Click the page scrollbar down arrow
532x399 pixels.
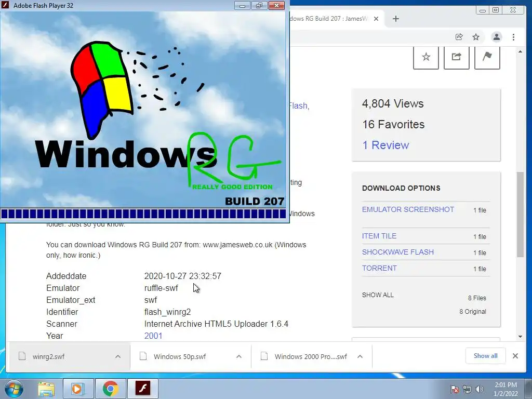[x=520, y=337]
